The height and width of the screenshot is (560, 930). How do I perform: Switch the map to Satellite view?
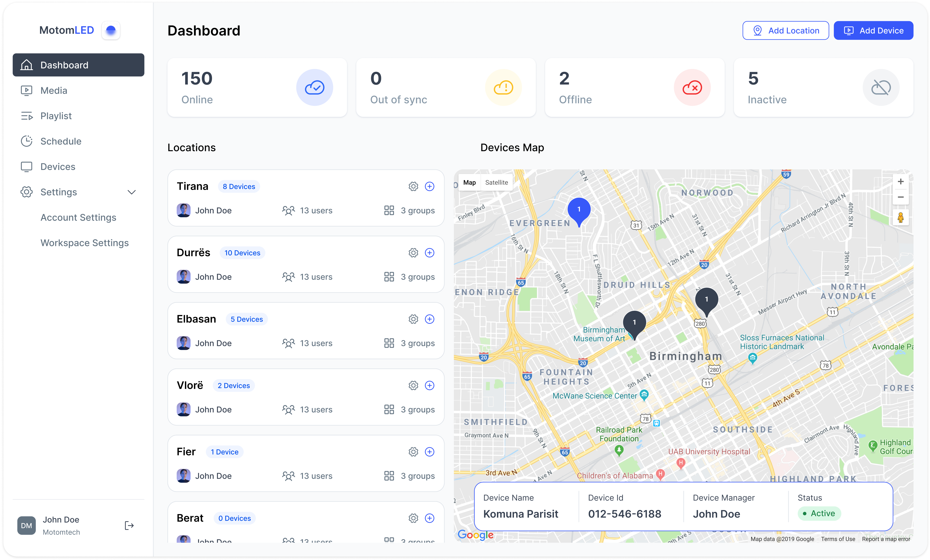tap(496, 182)
